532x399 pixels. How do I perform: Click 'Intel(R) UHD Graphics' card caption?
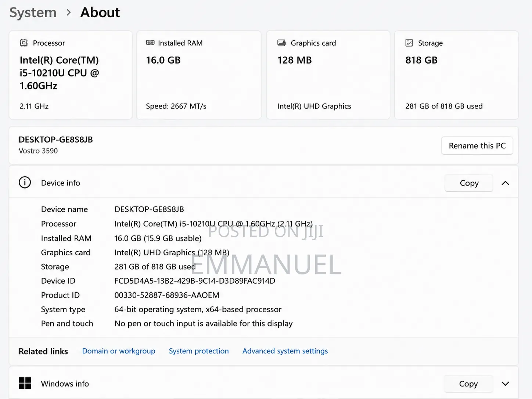314,106
